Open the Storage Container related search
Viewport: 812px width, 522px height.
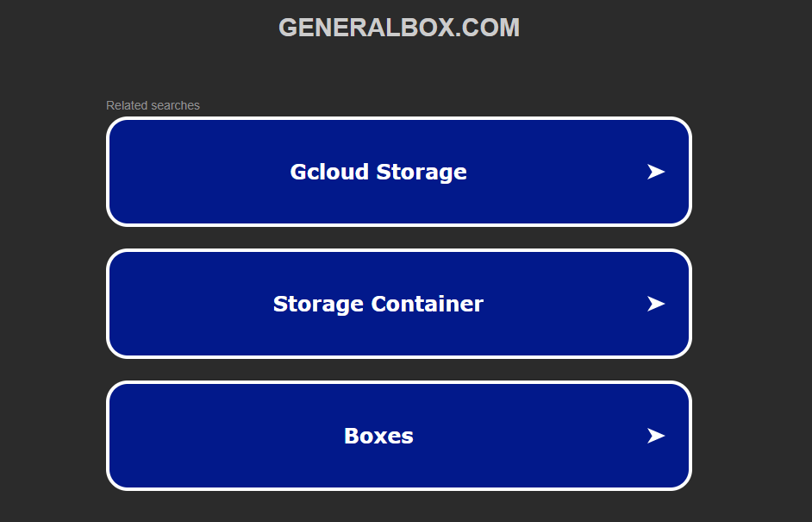pyautogui.click(x=398, y=304)
